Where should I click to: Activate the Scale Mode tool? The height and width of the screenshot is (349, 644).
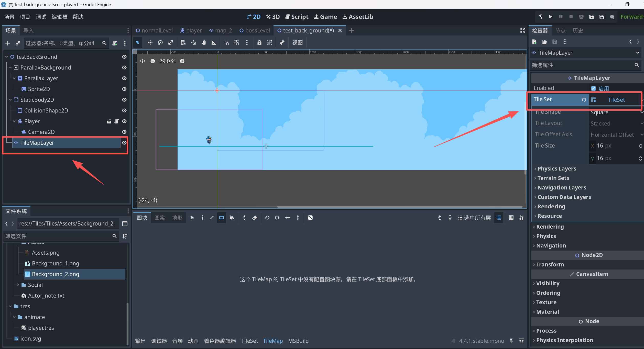[171, 43]
